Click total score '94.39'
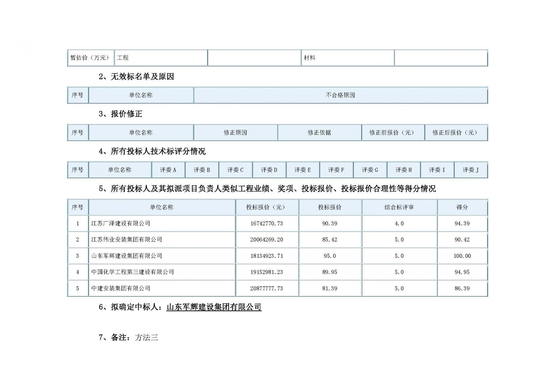The image size is (555, 392). 462,224
